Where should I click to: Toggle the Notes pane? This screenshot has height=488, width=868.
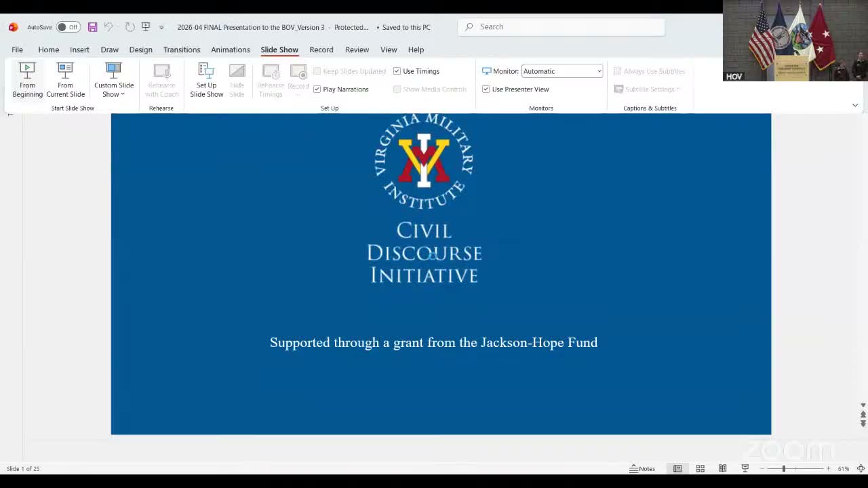pos(642,468)
